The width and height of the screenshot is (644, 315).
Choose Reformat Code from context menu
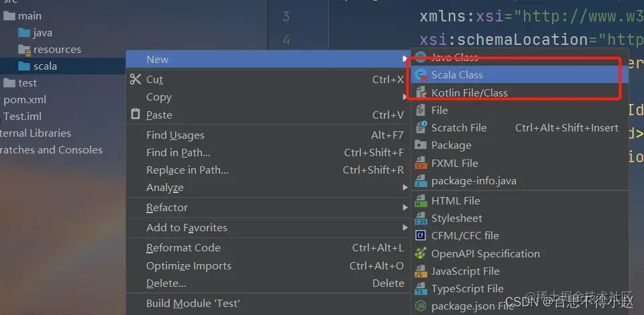268,248
